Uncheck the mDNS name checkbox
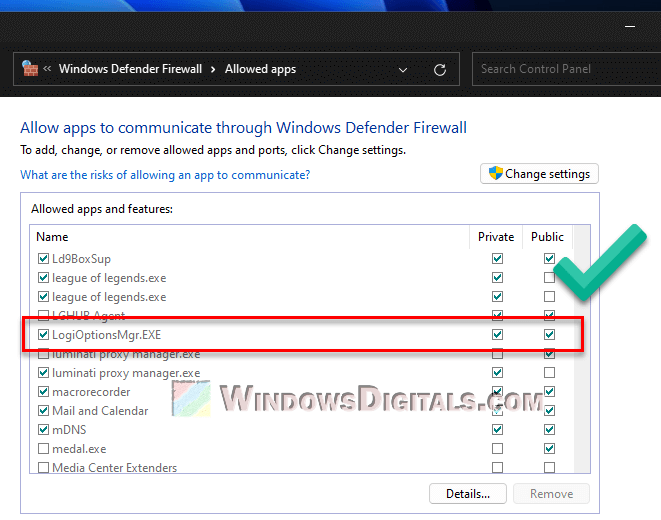 pyautogui.click(x=43, y=429)
